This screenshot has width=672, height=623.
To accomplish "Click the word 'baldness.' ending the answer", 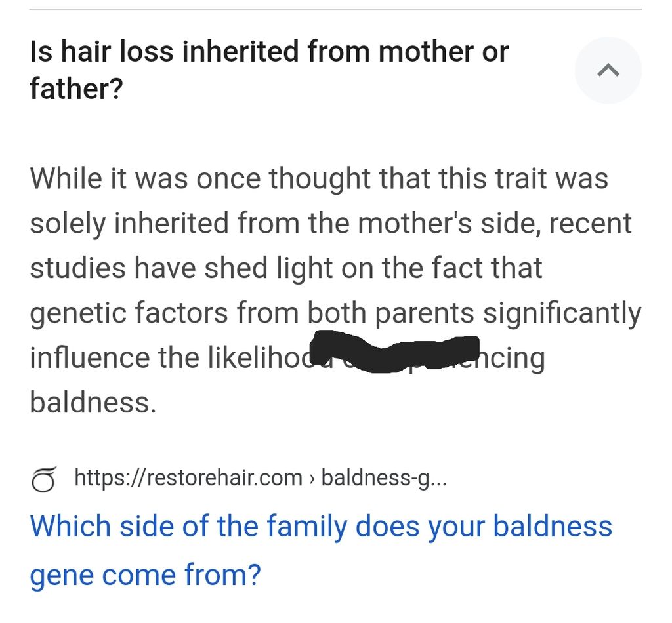I will click(x=93, y=402).
